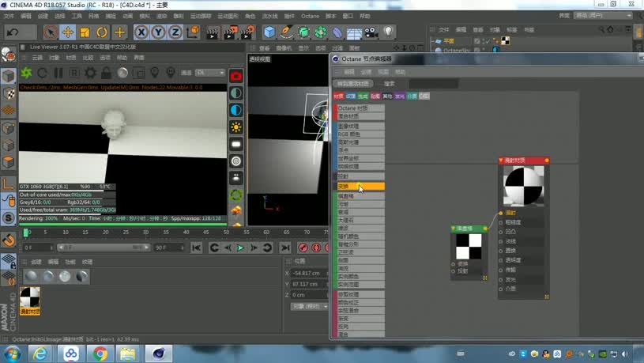Open 编辑 menu in Octane node editor
This screenshot has height=363, width=644.
[349, 72]
